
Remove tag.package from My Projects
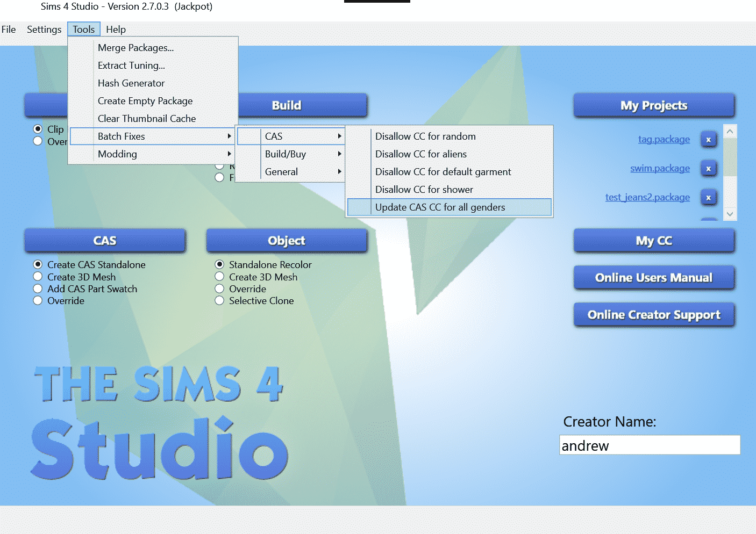pyautogui.click(x=709, y=139)
